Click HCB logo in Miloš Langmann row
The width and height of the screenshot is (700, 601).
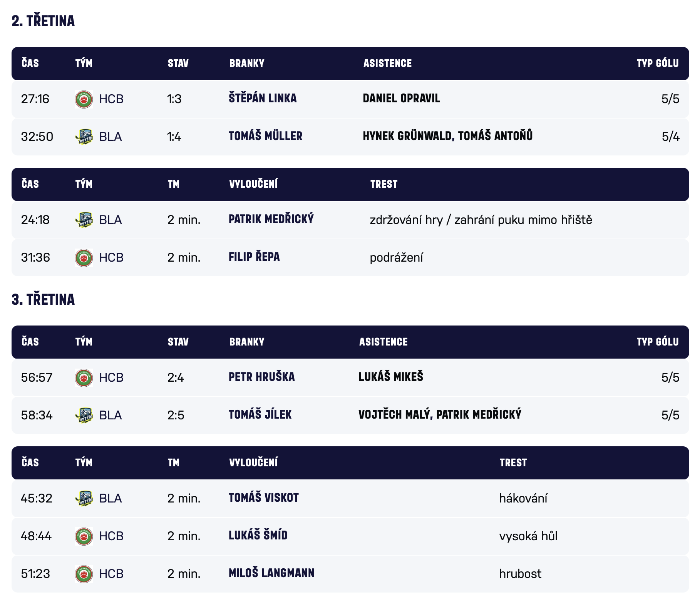[x=84, y=574]
